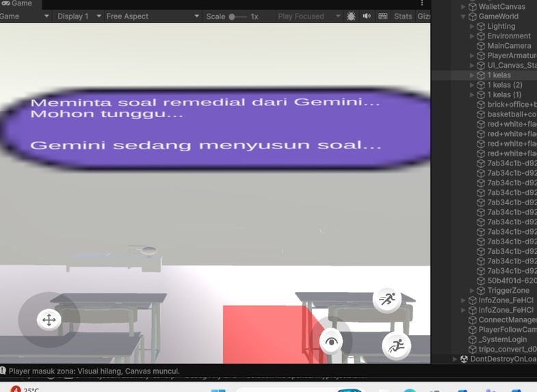This screenshot has width=537, height=392.
Task: Expand the TriggerZone object
Action: [x=472, y=290]
